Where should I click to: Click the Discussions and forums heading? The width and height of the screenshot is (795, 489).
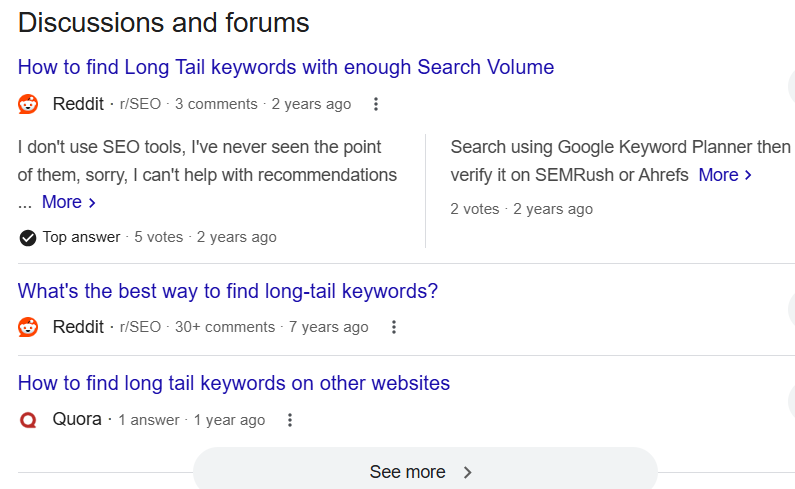pyautogui.click(x=164, y=23)
